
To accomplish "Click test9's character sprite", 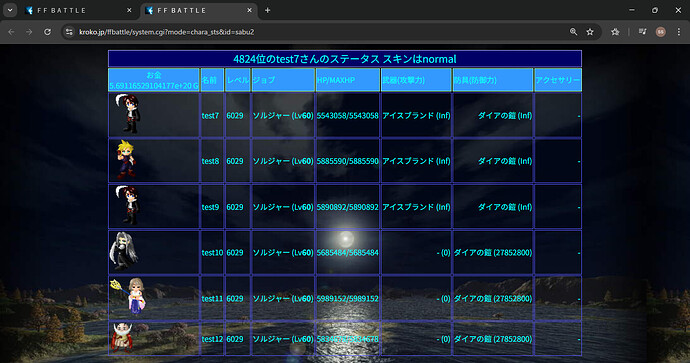I will 128,205.
